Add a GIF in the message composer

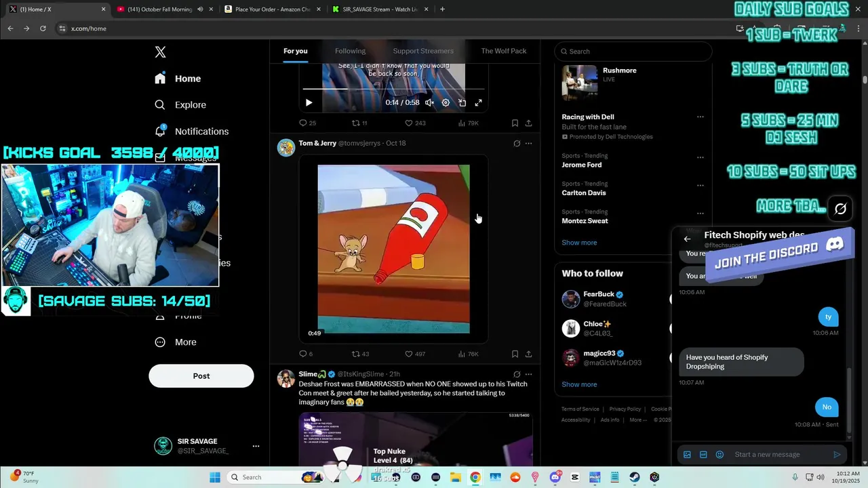[703, 455]
